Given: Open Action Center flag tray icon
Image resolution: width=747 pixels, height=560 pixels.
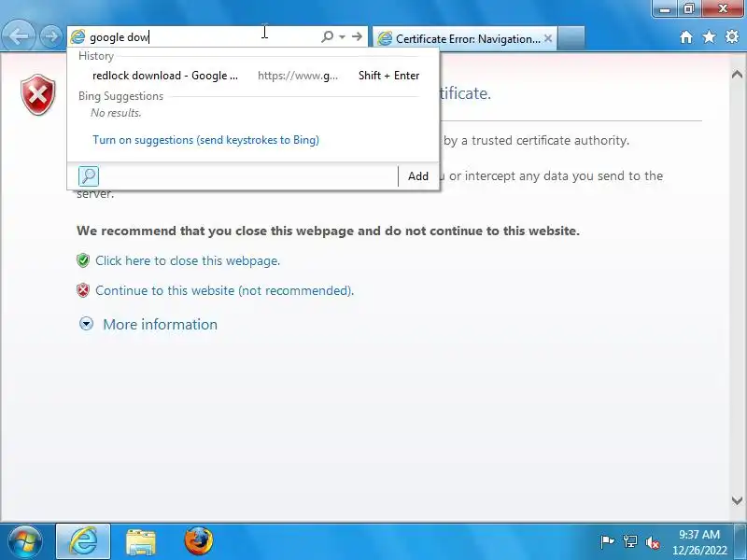Looking at the screenshot, I should (x=608, y=542).
